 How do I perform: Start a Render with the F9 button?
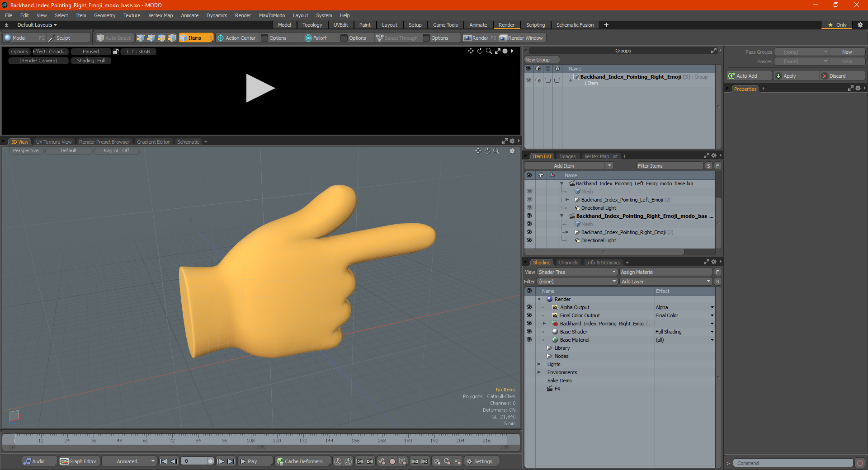click(480, 38)
